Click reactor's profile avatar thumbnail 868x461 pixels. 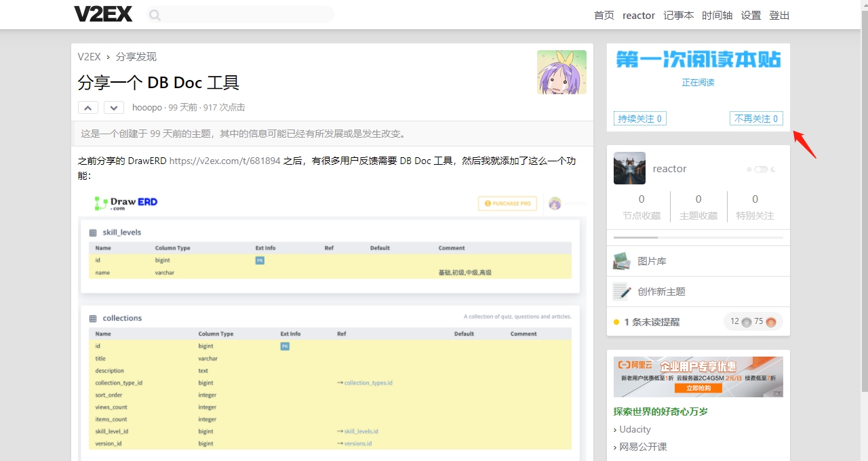629,168
